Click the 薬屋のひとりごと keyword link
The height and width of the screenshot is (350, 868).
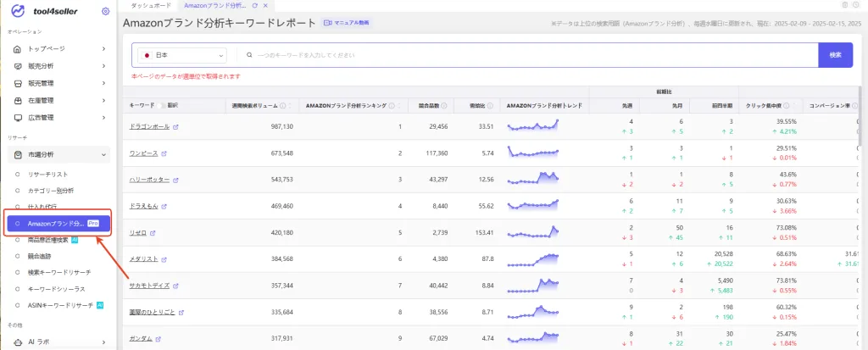(153, 313)
